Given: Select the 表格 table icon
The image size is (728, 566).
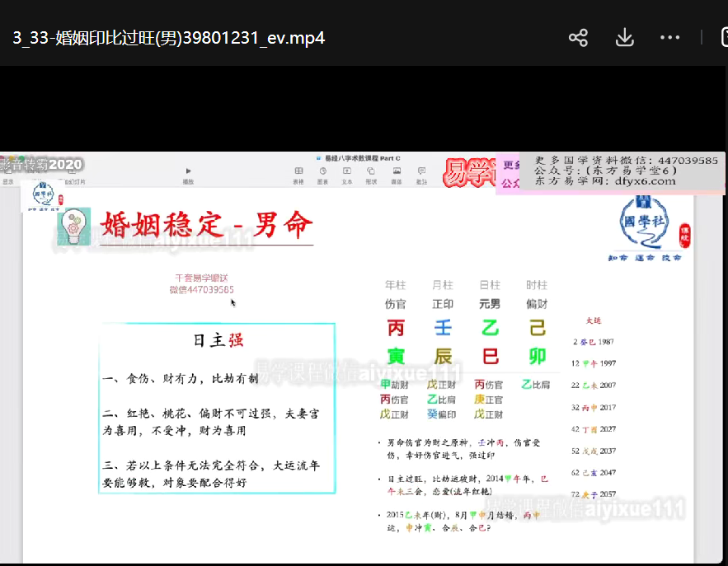Looking at the screenshot, I should [298, 175].
